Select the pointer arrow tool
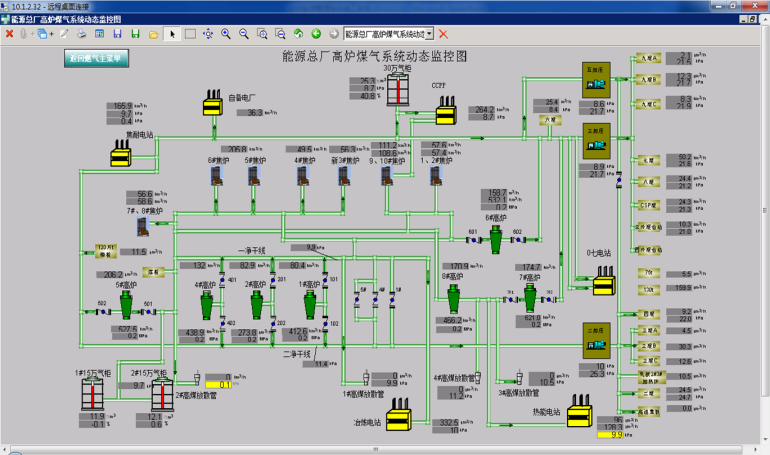Viewport: 770px width, 455px height. (x=172, y=33)
